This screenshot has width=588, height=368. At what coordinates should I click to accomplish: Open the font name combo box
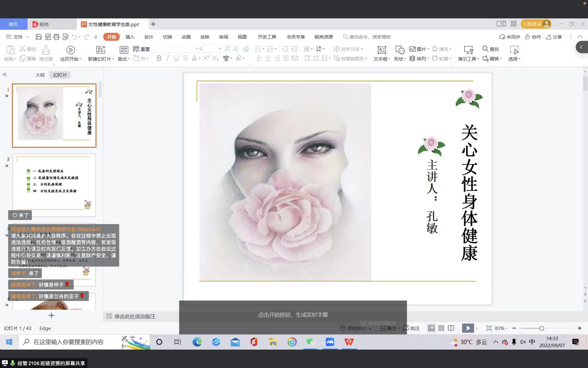(177, 49)
